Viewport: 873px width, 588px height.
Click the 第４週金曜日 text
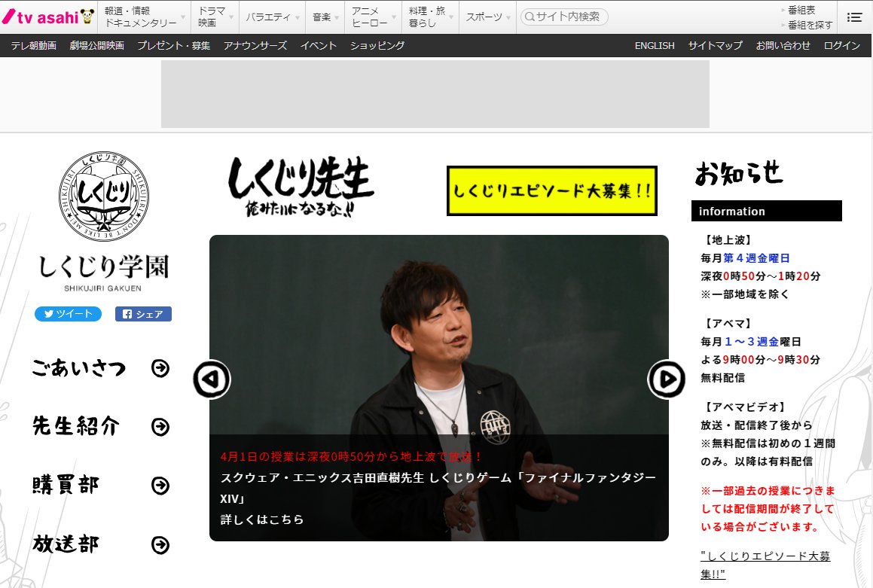pos(756,258)
